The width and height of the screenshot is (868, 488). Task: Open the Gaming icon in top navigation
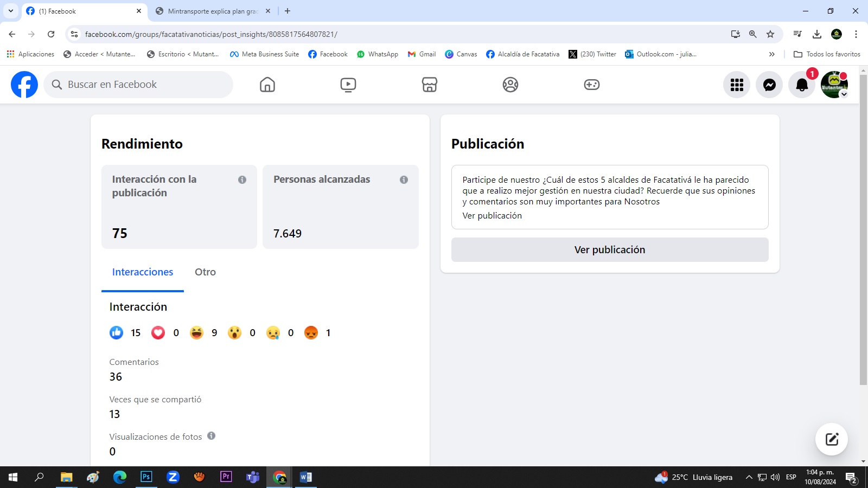[x=591, y=85]
